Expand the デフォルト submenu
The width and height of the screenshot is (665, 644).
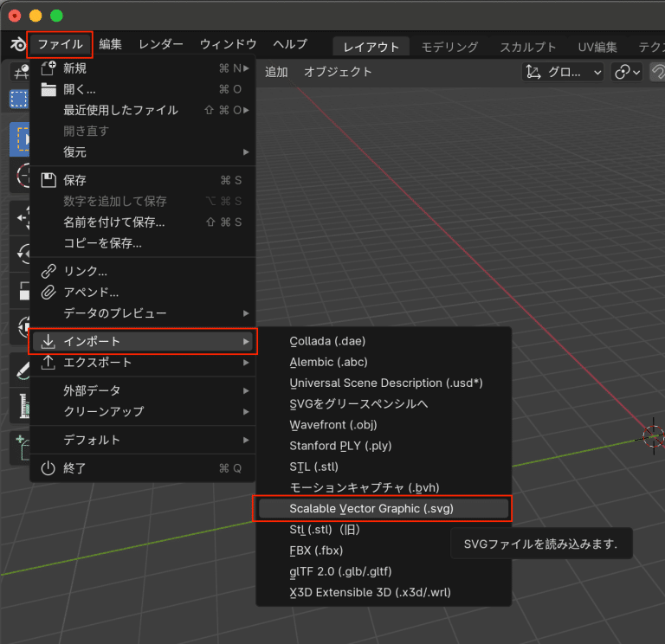[x=143, y=440]
